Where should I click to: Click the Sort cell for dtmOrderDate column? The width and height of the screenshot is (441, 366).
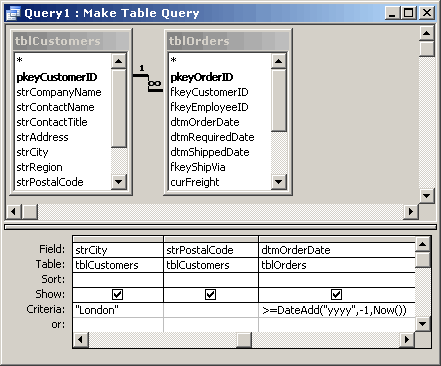[x=337, y=280]
